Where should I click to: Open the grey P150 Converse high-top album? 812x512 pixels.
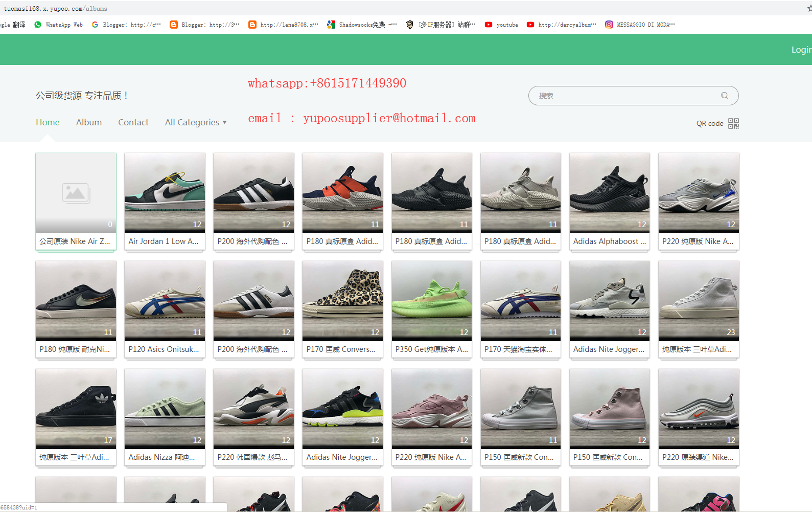(521, 417)
